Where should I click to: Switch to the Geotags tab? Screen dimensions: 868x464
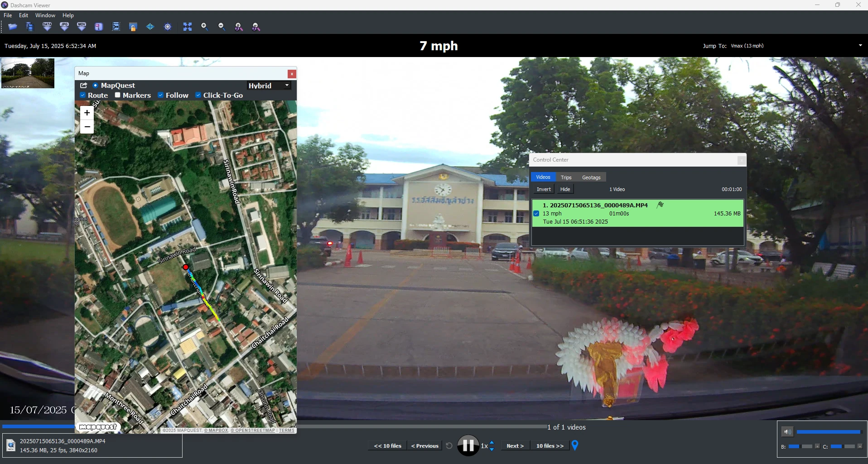click(x=591, y=177)
